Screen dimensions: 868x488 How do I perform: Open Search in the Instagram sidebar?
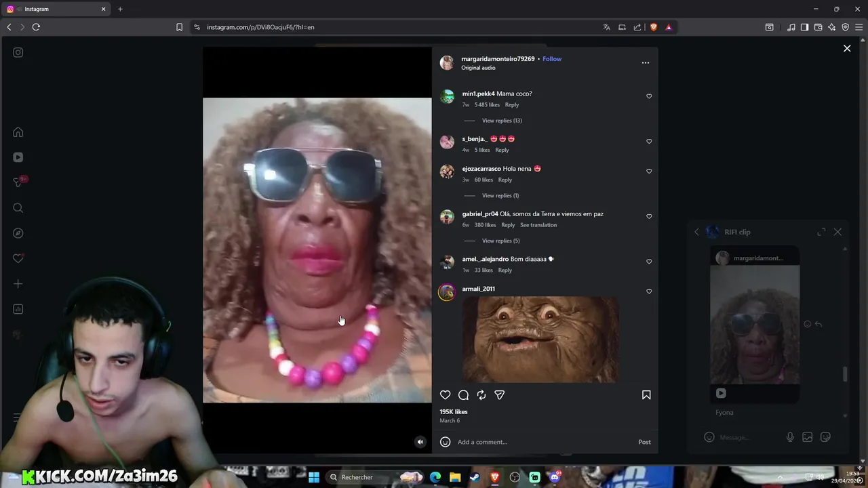click(x=18, y=208)
